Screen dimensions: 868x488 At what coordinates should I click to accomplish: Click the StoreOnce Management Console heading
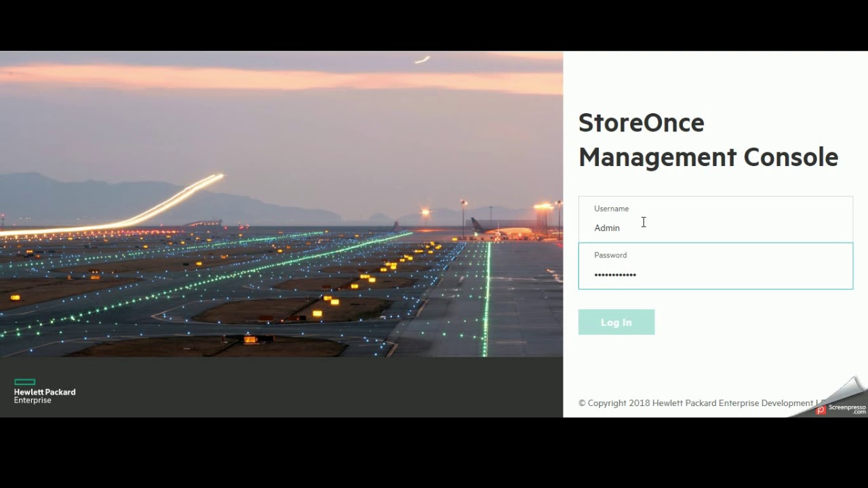pyautogui.click(x=708, y=140)
